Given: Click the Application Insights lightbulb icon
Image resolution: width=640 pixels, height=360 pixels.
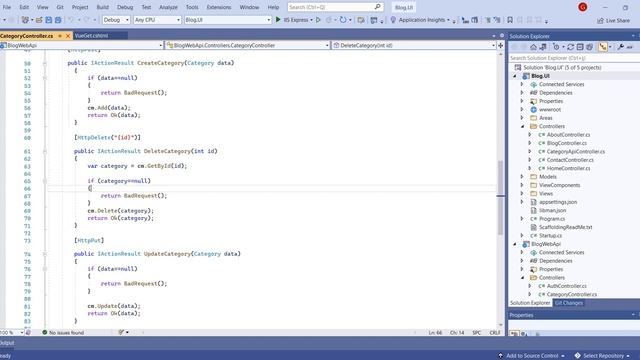Looking at the screenshot, I should tap(393, 20).
